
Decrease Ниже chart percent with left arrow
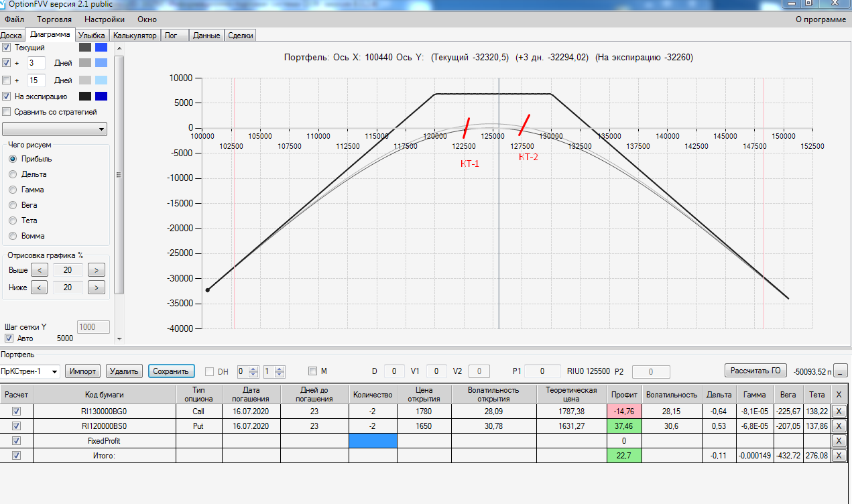click(40, 288)
